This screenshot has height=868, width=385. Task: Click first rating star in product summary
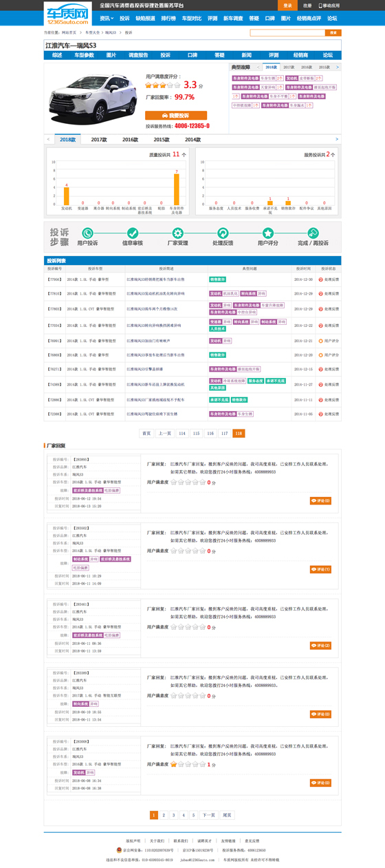tap(148, 85)
